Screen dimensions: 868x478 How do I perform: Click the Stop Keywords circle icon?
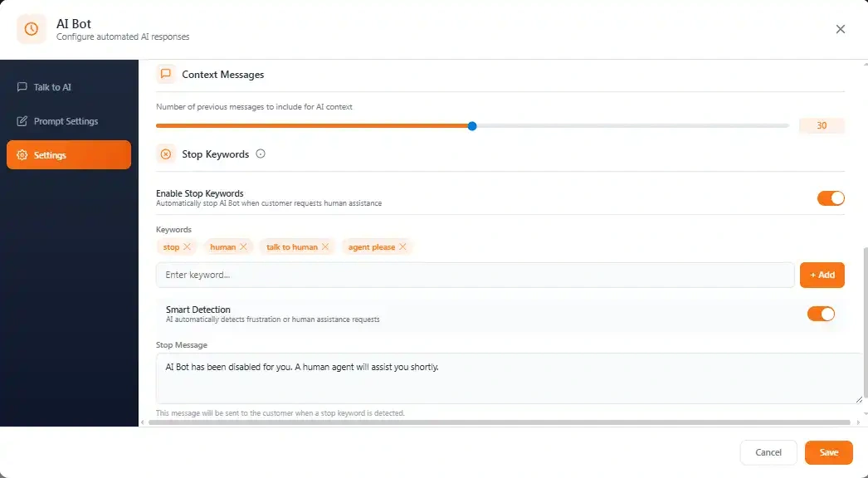click(x=166, y=154)
